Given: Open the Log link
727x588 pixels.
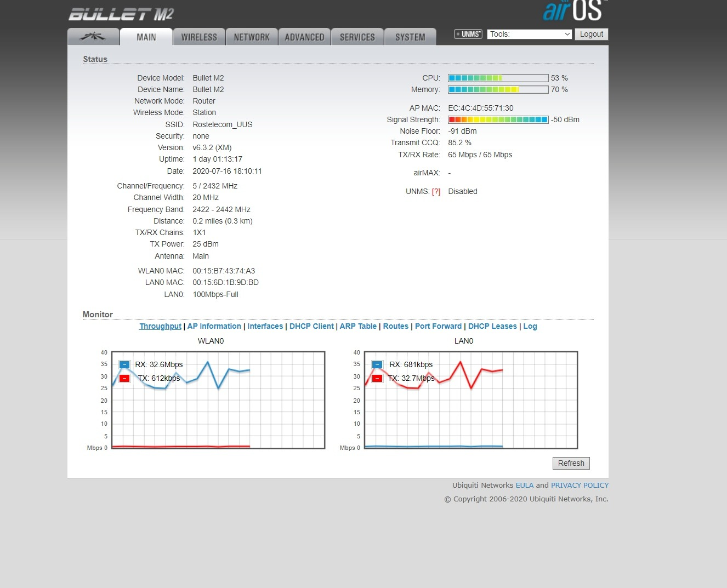Looking at the screenshot, I should [x=530, y=326].
